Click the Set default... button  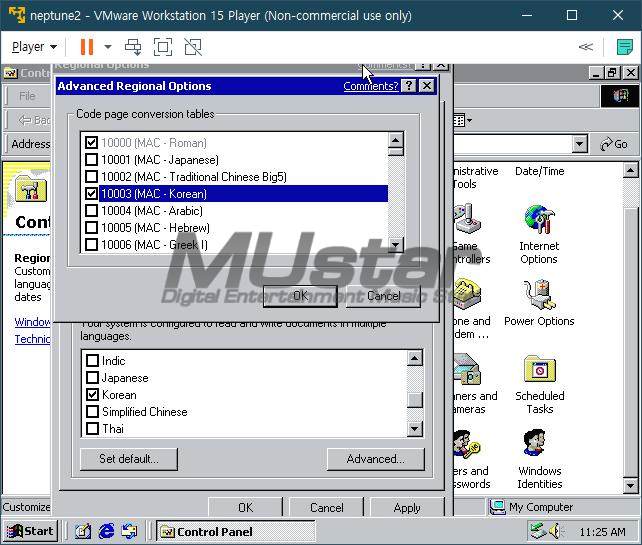[129, 459]
